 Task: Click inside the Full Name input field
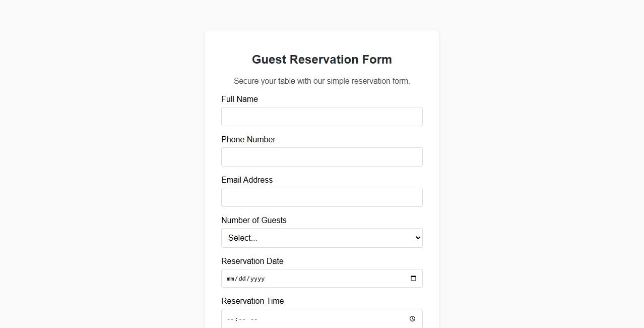click(321, 117)
